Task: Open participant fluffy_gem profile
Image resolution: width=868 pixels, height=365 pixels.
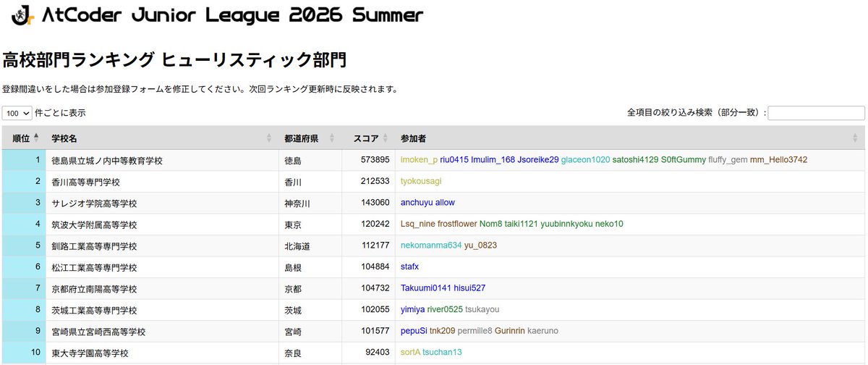Action: [x=728, y=159]
